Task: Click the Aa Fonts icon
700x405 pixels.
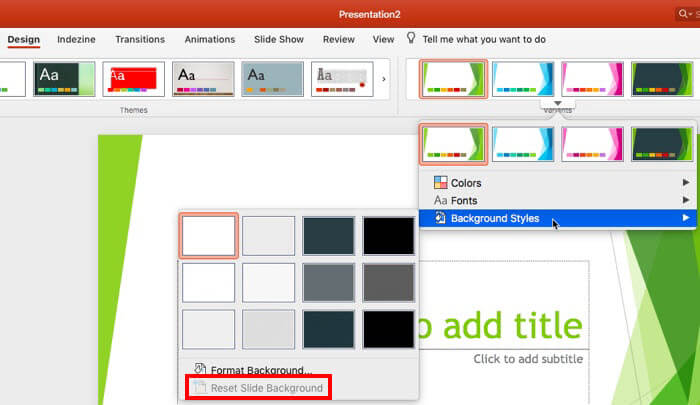Action: [x=441, y=200]
